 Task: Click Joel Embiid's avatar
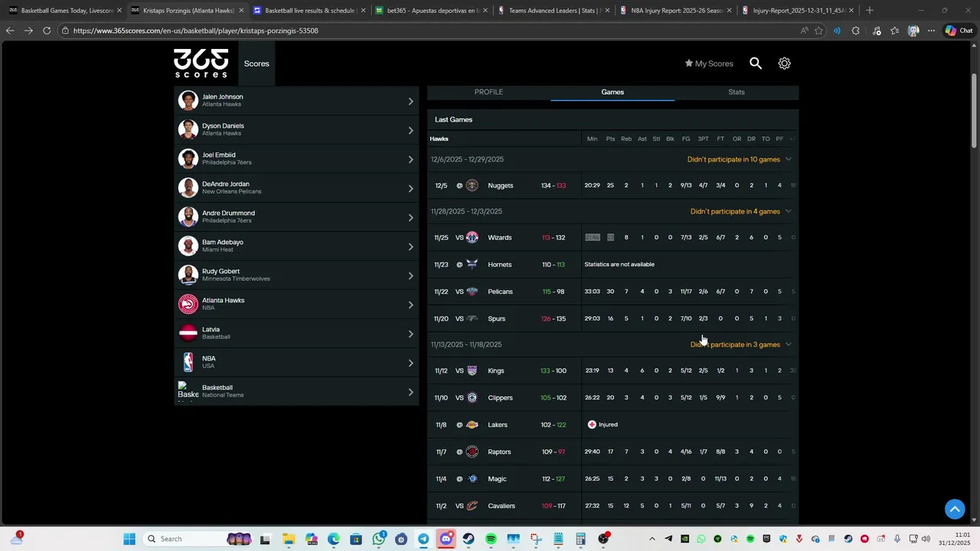[x=188, y=158]
